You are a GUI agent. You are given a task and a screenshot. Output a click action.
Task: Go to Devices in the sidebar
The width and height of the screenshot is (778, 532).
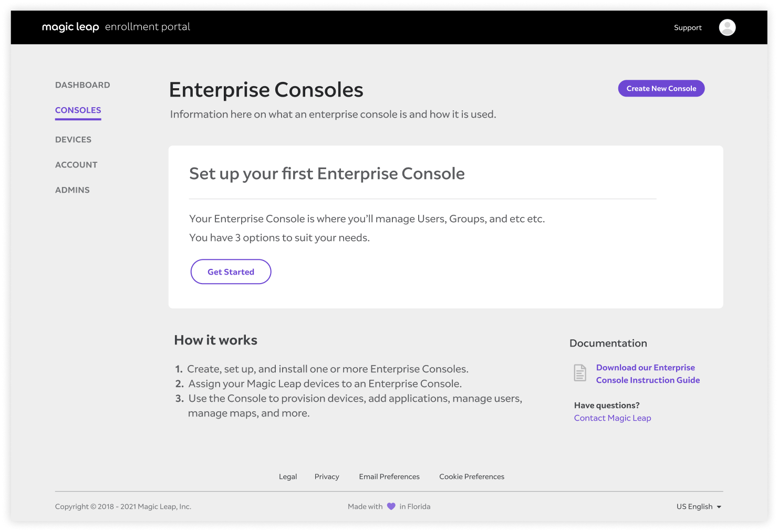click(73, 140)
